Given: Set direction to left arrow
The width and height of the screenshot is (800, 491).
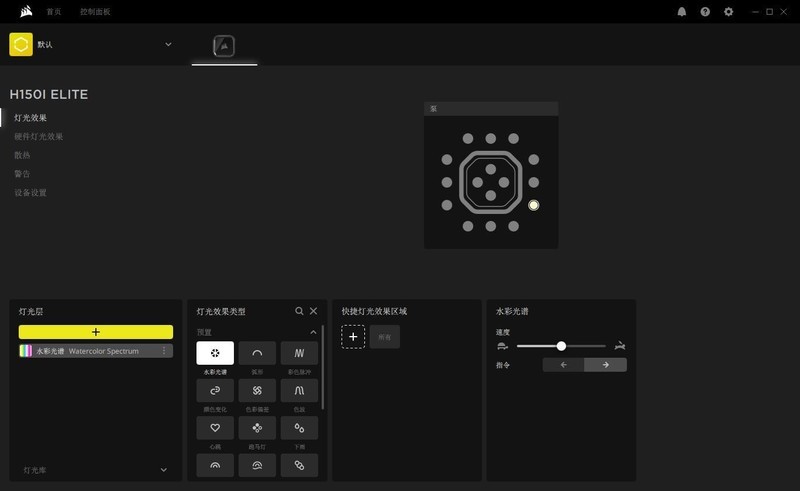Looking at the screenshot, I should pyautogui.click(x=563, y=364).
